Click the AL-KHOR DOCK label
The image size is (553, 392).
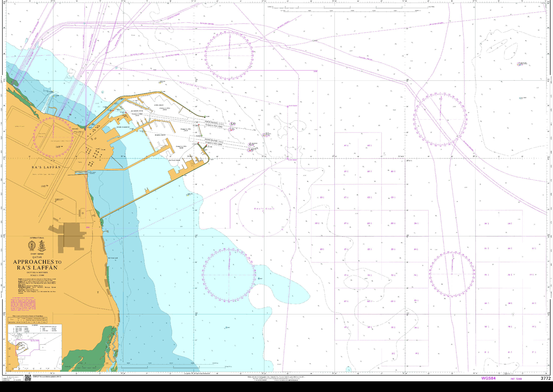tap(137, 111)
